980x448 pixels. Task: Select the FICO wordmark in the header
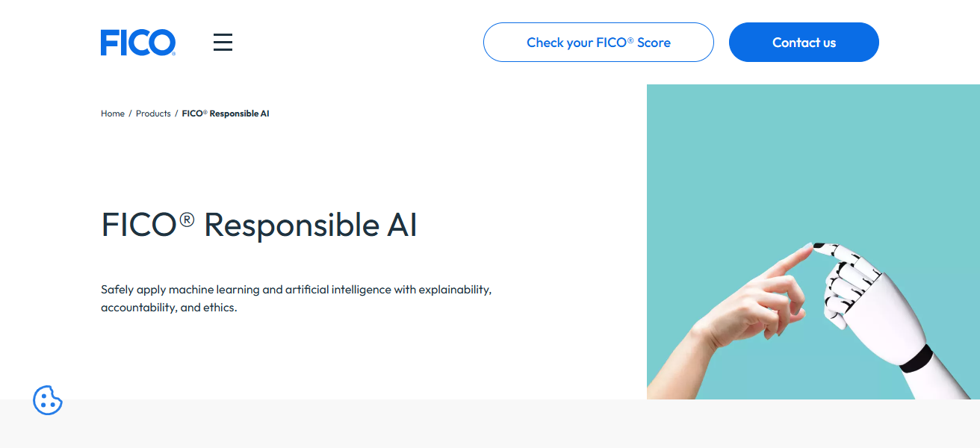click(138, 42)
